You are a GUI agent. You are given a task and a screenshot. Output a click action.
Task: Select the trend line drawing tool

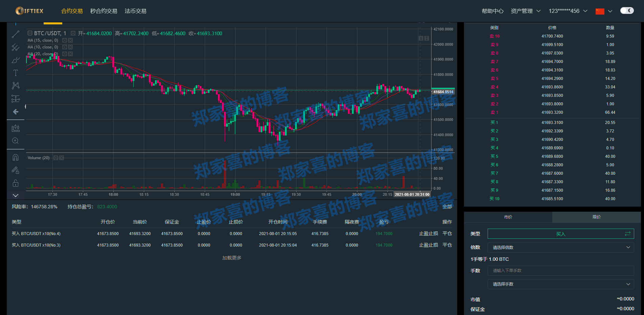pyautogui.click(x=16, y=34)
